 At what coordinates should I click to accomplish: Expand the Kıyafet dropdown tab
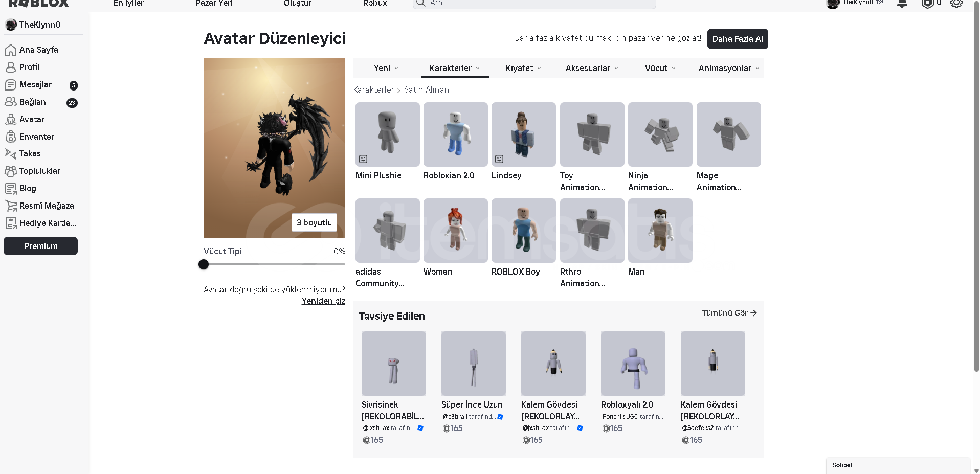pyautogui.click(x=523, y=68)
